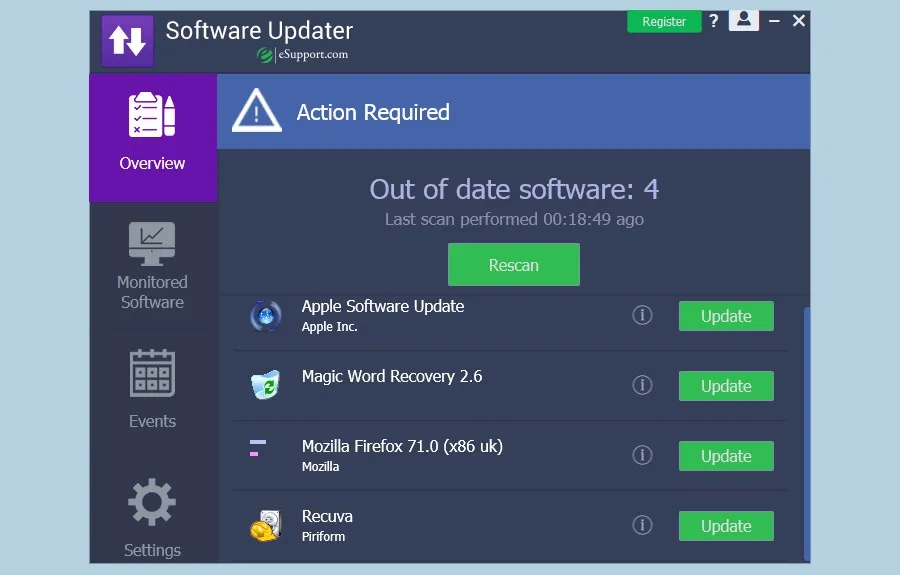The width and height of the screenshot is (900, 575).
Task: Click the Magic Word Recovery recycle icon
Action: [265, 385]
